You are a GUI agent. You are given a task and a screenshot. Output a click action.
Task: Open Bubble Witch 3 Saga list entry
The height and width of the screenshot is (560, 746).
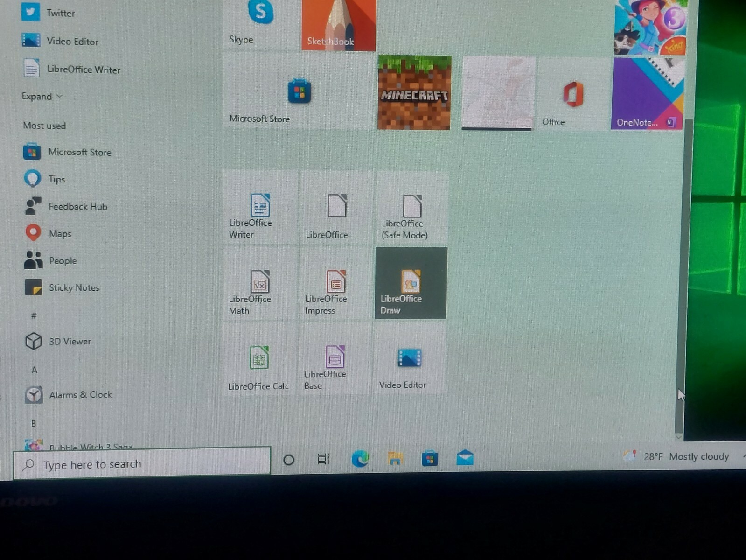[x=78, y=445]
